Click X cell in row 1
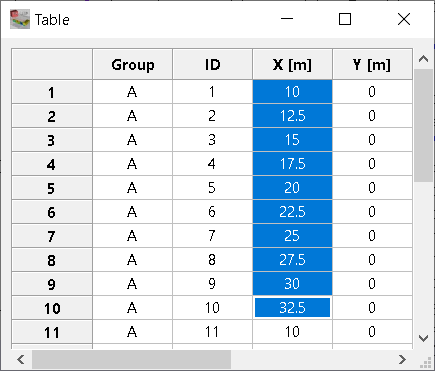 (x=292, y=92)
